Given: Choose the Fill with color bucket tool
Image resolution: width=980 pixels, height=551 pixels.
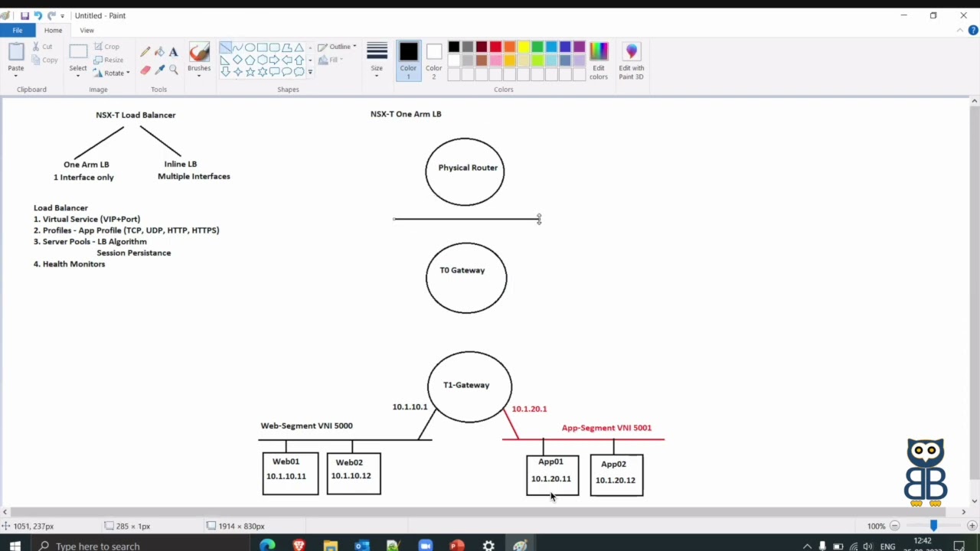Looking at the screenshot, I should [159, 52].
